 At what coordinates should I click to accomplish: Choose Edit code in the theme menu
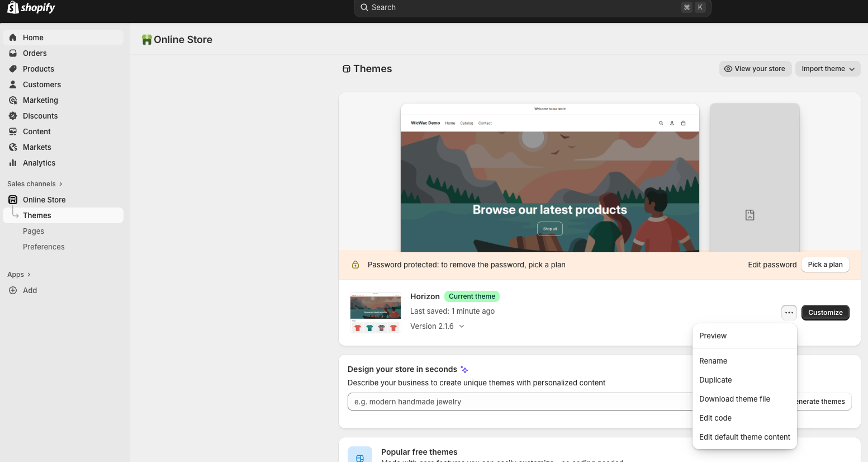click(x=715, y=418)
